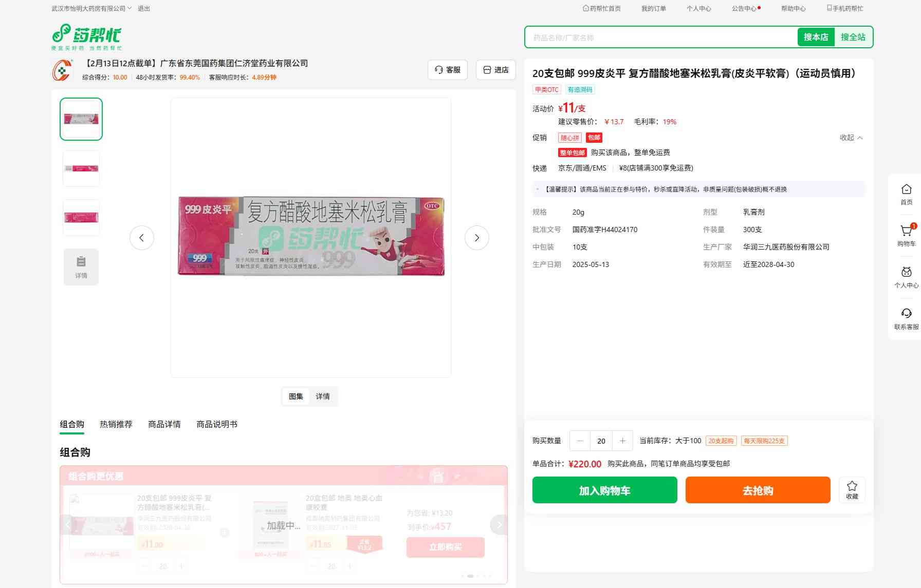Image resolution: width=921 pixels, height=588 pixels.
Task: Select the second product thumbnail
Action: coord(81,168)
